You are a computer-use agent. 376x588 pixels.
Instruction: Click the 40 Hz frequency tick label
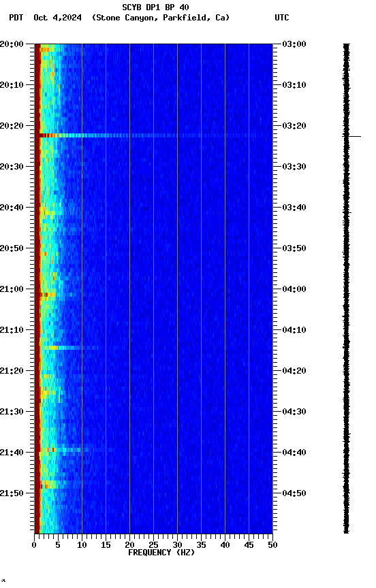click(x=225, y=546)
